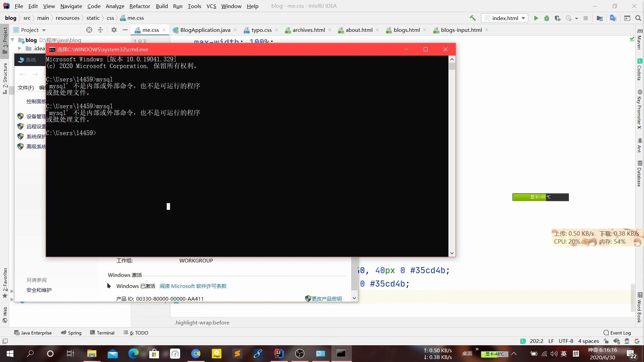Switch to the typo.css tab
This screenshot has width=644, height=362.
pyautogui.click(x=261, y=30)
